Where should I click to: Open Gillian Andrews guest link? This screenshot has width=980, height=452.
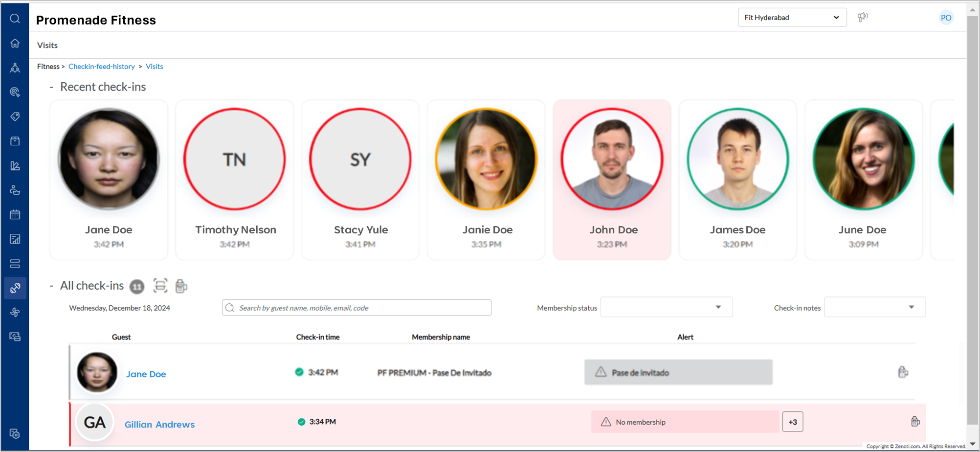159,425
